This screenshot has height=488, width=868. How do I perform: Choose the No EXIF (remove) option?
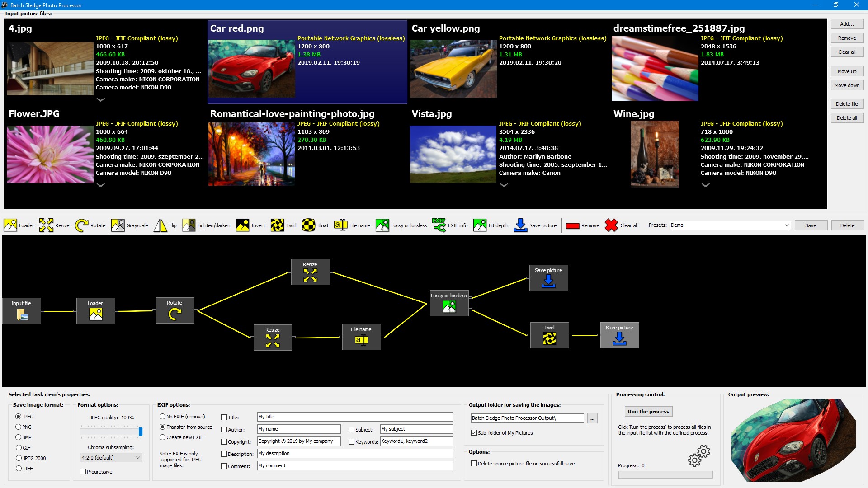162,417
